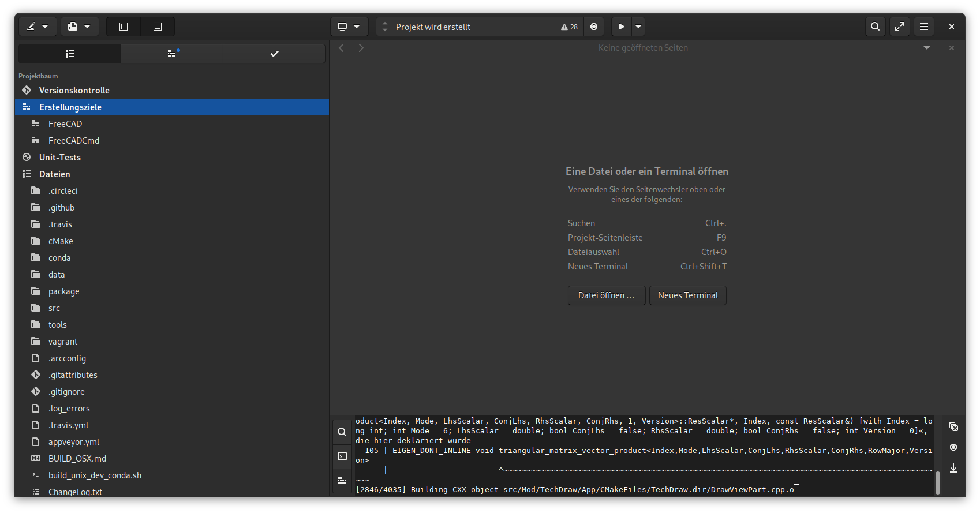Select Versionskontrolle in the project tree

tap(172, 91)
